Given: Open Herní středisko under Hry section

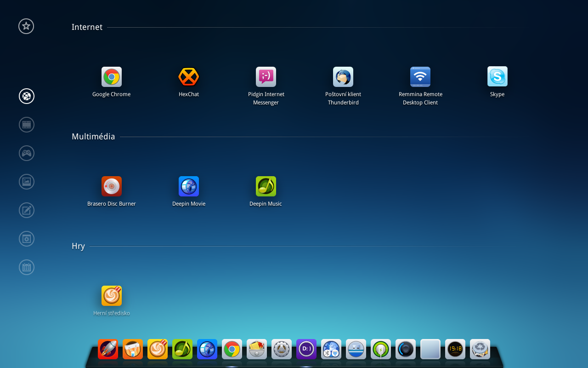Looking at the screenshot, I should click(111, 295).
